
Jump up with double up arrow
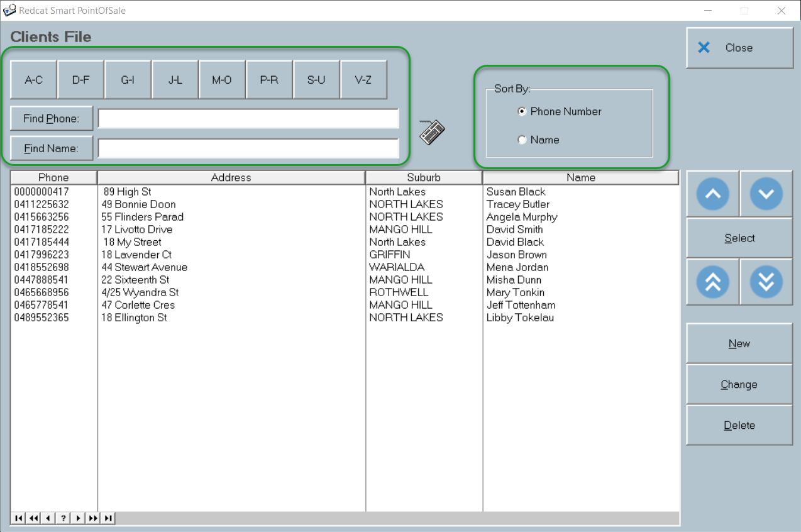click(x=712, y=282)
